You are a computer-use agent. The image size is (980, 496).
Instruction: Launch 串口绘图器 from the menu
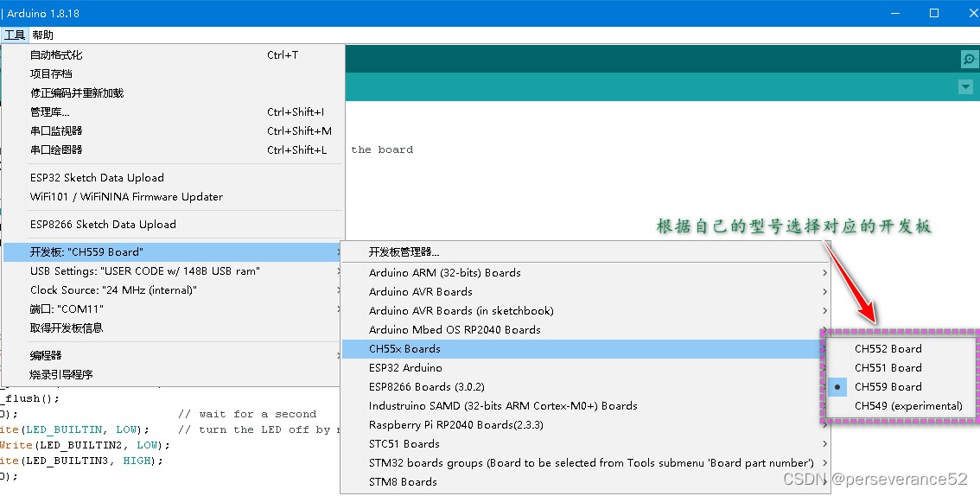tap(173, 150)
